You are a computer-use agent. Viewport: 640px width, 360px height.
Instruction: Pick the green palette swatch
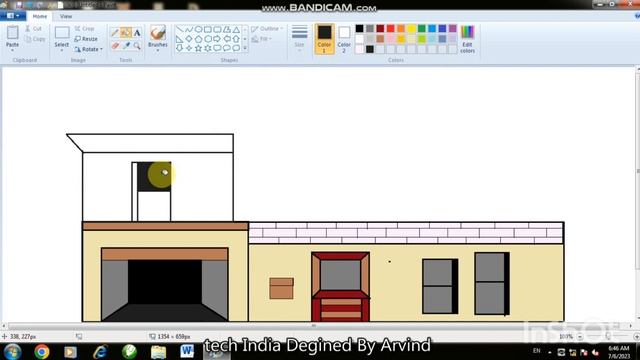(x=422, y=28)
